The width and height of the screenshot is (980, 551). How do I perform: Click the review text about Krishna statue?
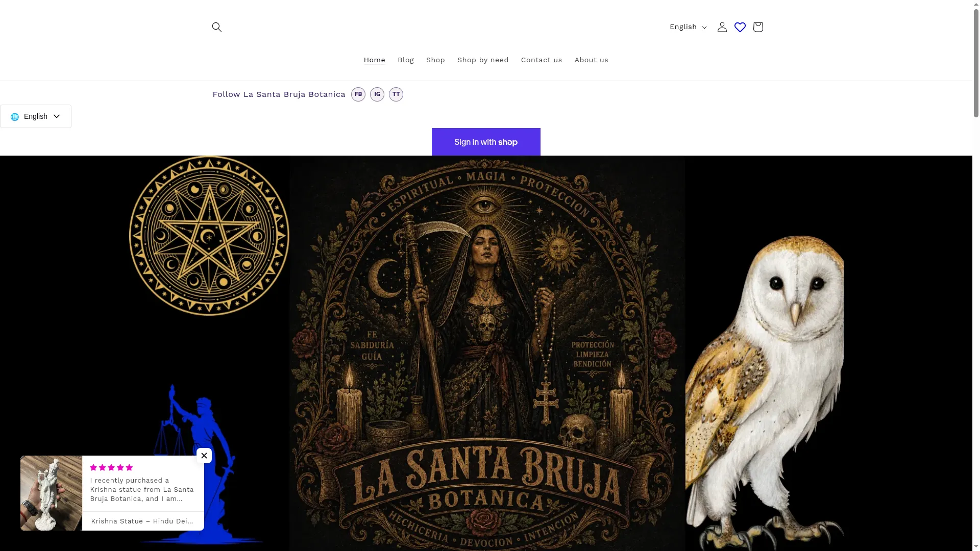click(x=142, y=489)
